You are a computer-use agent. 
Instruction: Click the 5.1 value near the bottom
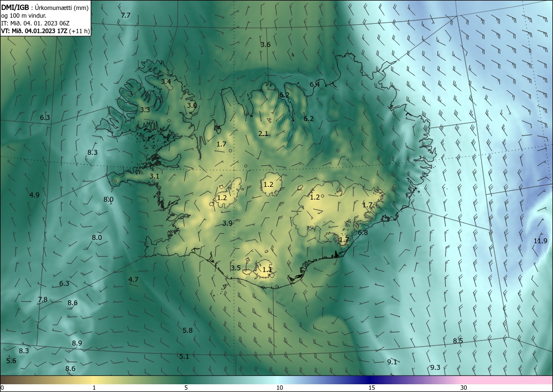[184, 357]
